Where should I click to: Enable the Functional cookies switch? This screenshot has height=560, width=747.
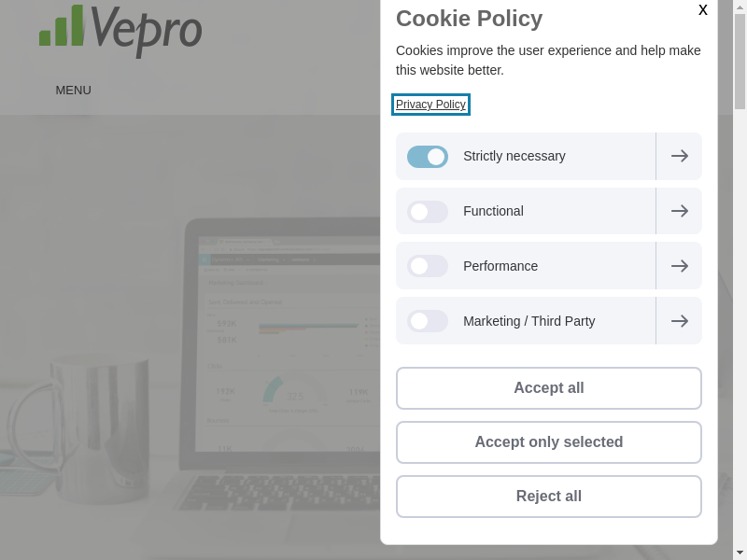coord(428,212)
